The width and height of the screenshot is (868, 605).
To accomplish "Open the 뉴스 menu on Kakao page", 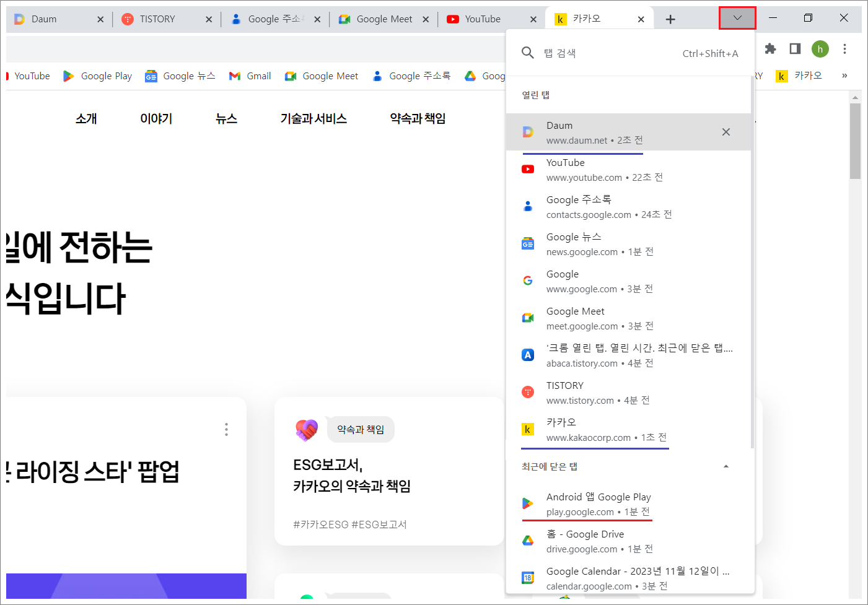I will click(x=226, y=118).
